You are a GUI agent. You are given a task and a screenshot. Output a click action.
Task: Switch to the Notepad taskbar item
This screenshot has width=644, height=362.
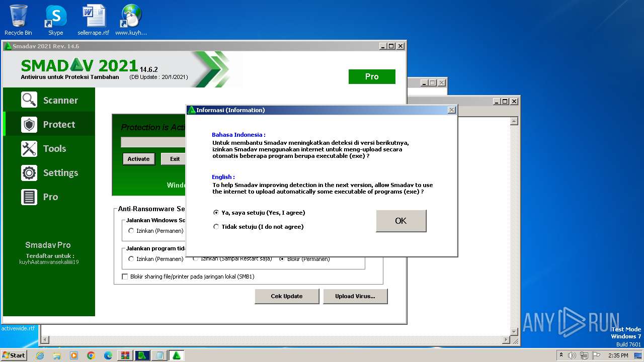point(159,355)
